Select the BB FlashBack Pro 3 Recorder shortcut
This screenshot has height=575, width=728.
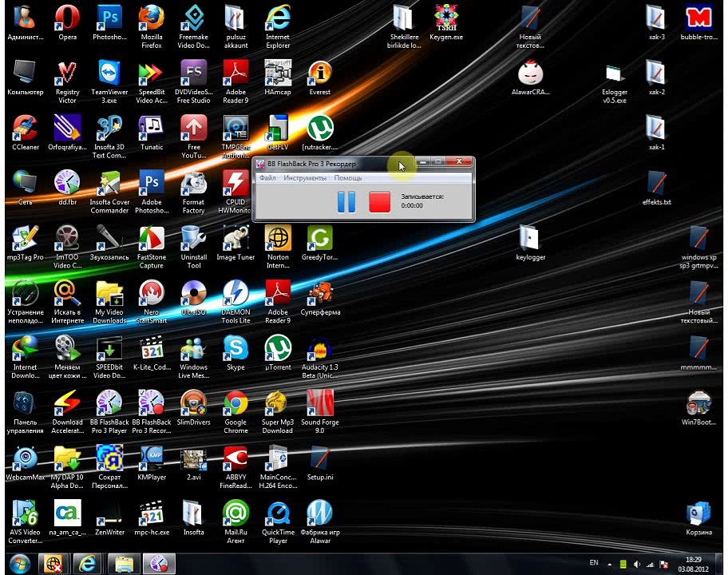coord(152,412)
